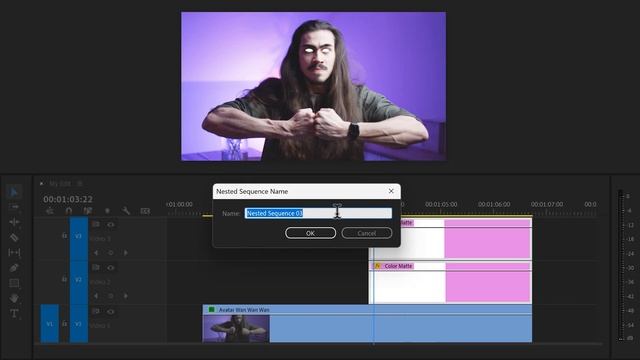Go to next keyframe on Video 2
The height and width of the screenshot is (360, 640).
(126, 296)
